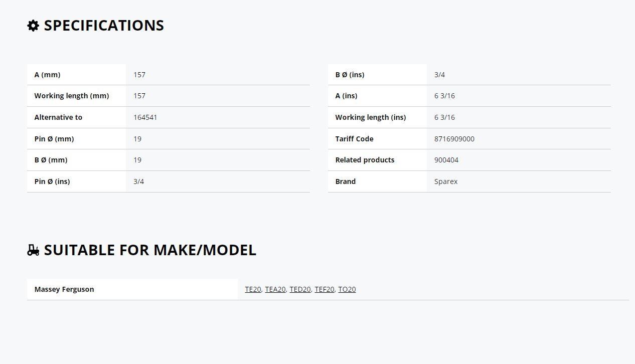Select the B Ø (ins) value 3/4

click(x=439, y=75)
